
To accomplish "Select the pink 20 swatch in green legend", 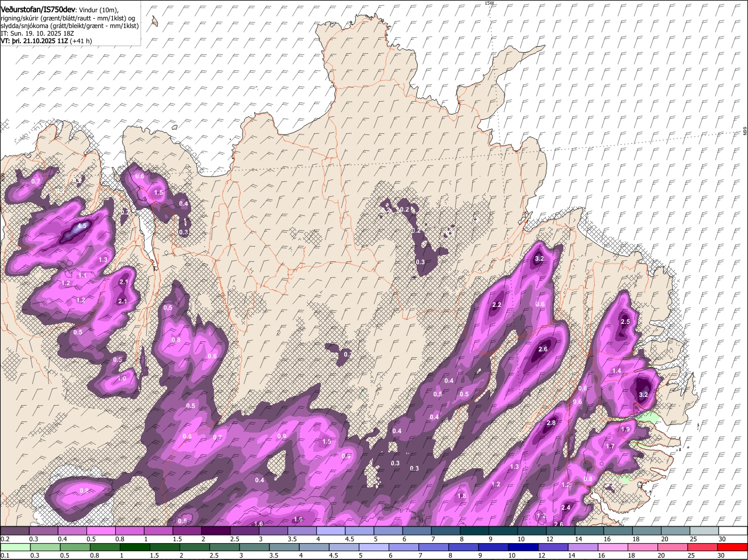I will (x=673, y=547).
